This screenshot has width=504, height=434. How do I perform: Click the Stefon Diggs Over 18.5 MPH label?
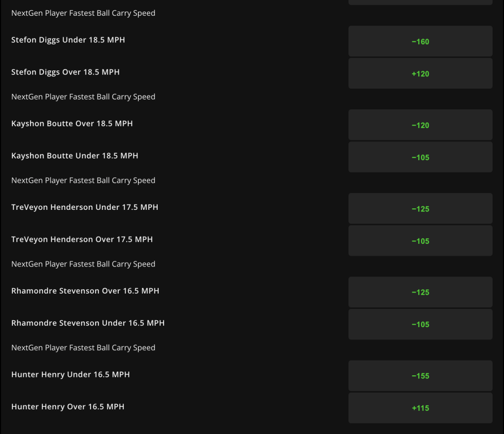pyautogui.click(x=65, y=72)
